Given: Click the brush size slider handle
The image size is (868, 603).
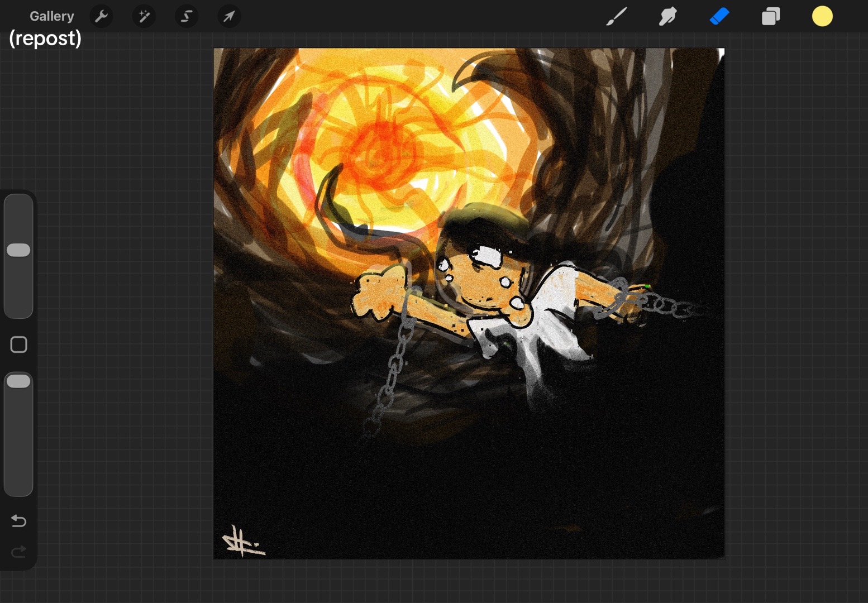Looking at the screenshot, I should coord(18,250).
